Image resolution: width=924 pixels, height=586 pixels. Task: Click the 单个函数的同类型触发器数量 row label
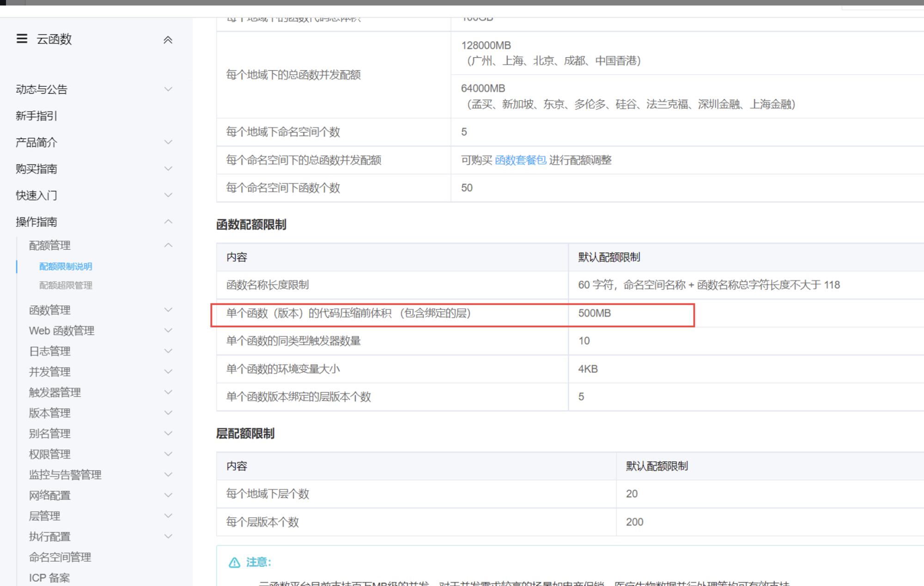click(293, 341)
